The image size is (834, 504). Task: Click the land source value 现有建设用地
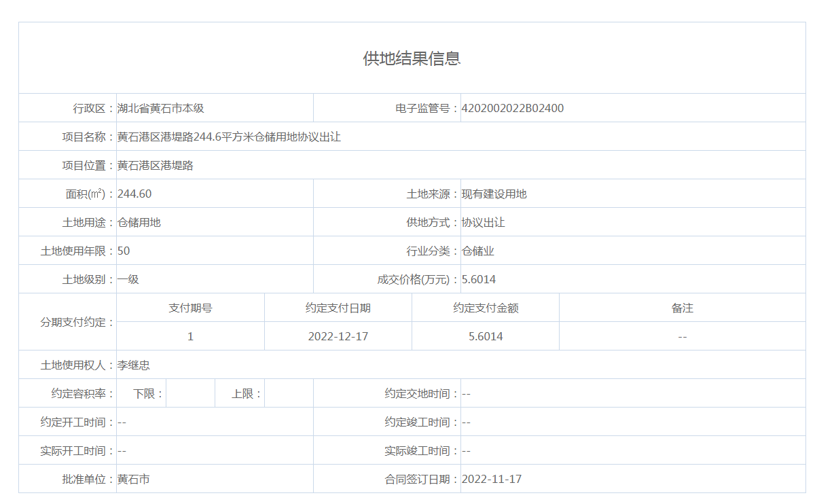click(494, 194)
